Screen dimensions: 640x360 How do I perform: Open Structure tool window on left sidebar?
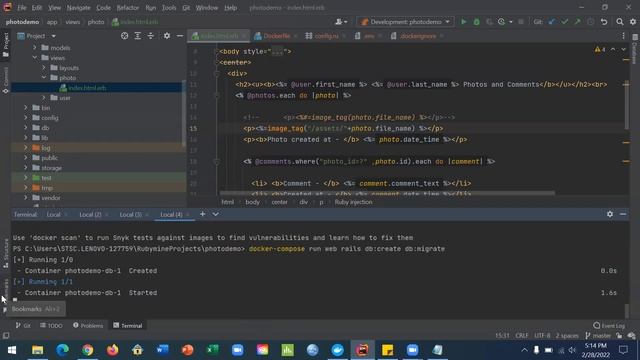click(x=5, y=253)
